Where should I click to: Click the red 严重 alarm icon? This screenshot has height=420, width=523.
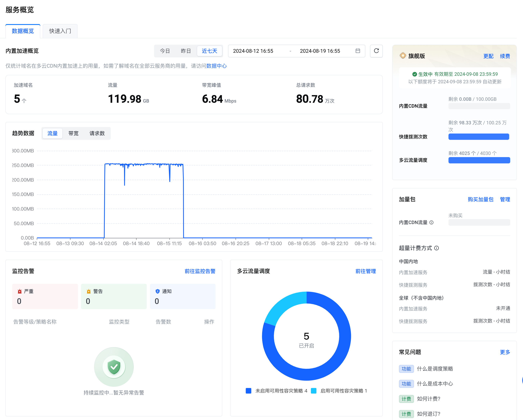[x=20, y=291]
